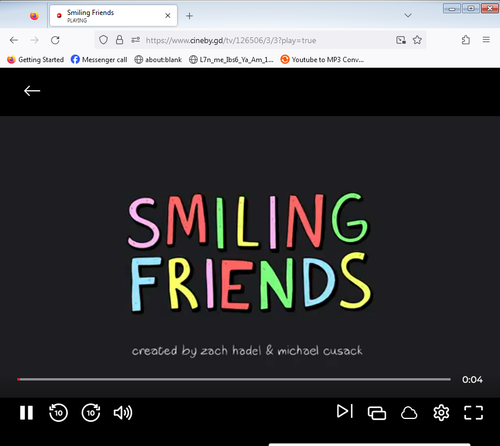Enter fullscreen mode

(473, 413)
